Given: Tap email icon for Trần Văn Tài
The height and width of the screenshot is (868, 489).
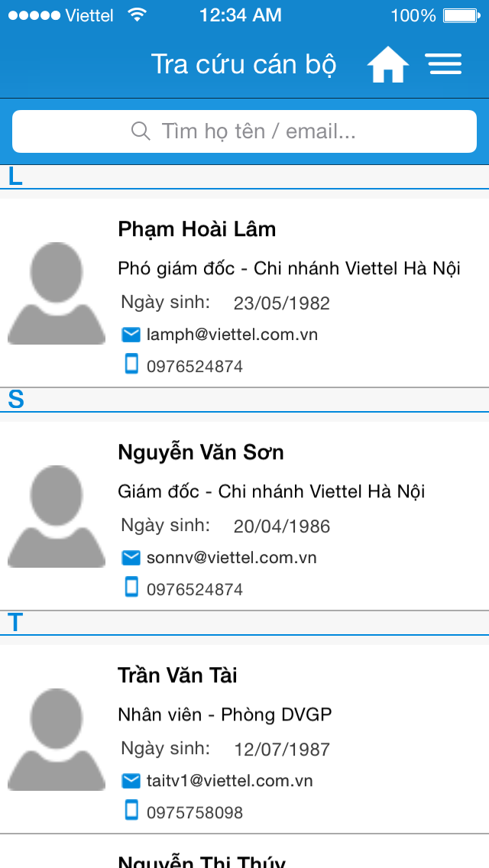Looking at the screenshot, I should coord(131,781).
